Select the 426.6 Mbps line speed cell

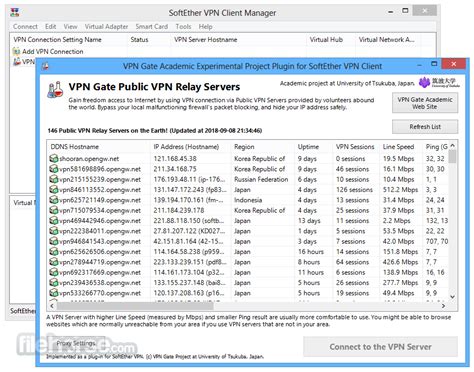(400, 262)
